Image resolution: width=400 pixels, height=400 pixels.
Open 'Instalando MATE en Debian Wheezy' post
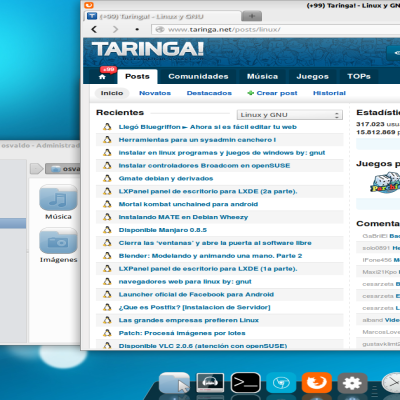click(183, 217)
